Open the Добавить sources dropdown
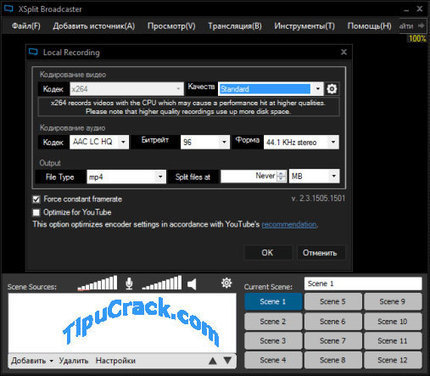This screenshot has height=376, width=430. [32, 361]
